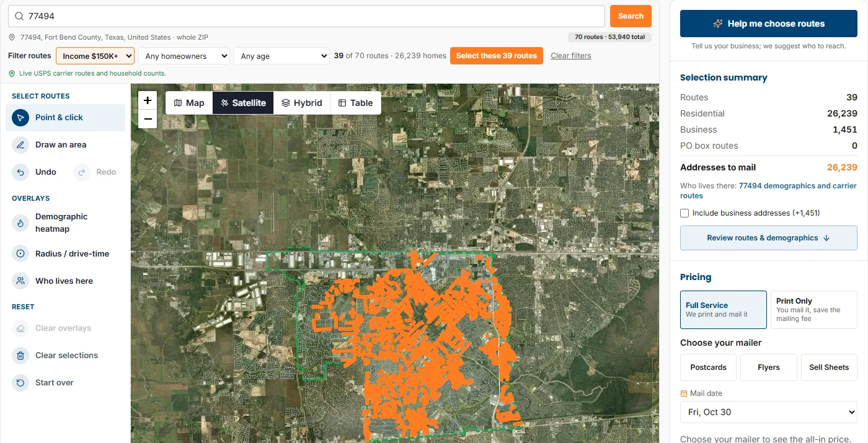Switch to Hybrid view tab

[302, 103]
